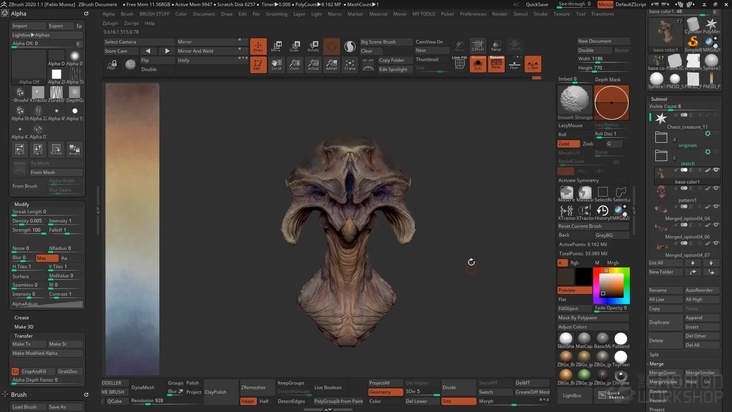The width and height of the screenshot is (732, 412).
Task: Open the sketch folder settings gear
Action: click(708, 152)
